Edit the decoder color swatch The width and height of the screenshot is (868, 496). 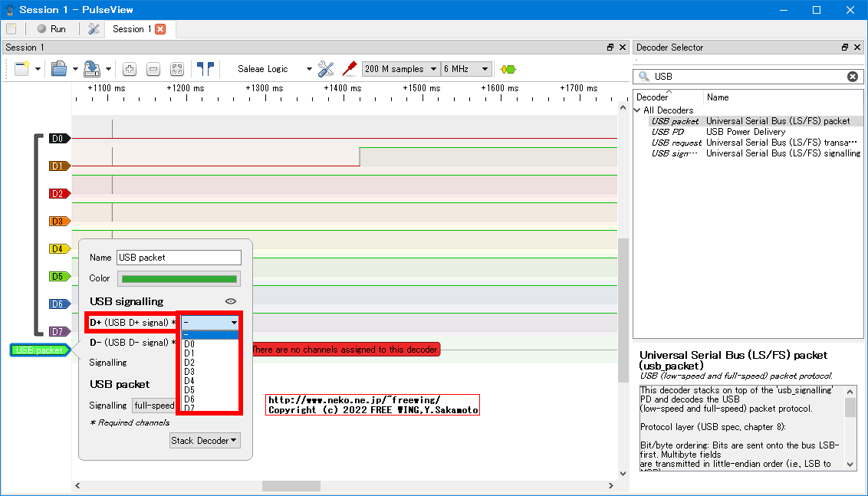[179, 278]
